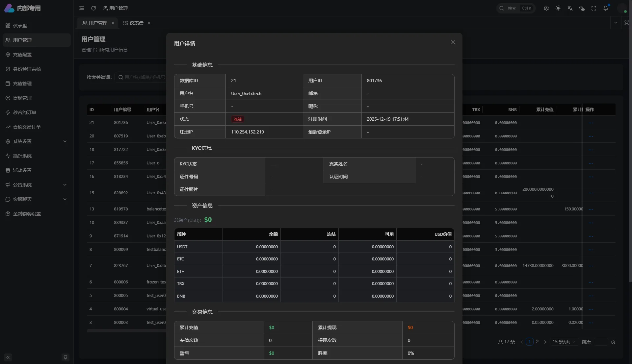Open the timezone clock-globe icon
This screenshot has height=364, width=632.
click(x=582, y=8)
